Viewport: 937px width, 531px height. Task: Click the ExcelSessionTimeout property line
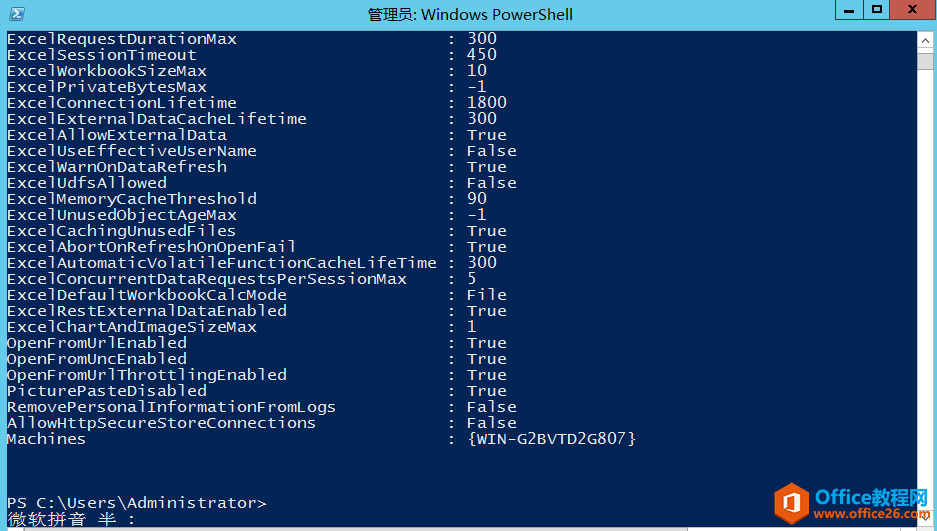pyautogui.click(x=102, y=55)
